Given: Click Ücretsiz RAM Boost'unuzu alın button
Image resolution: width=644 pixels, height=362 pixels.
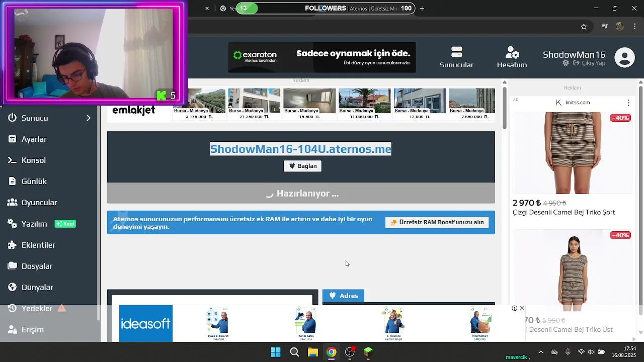Looking at the screenshot, I should 437,222.
